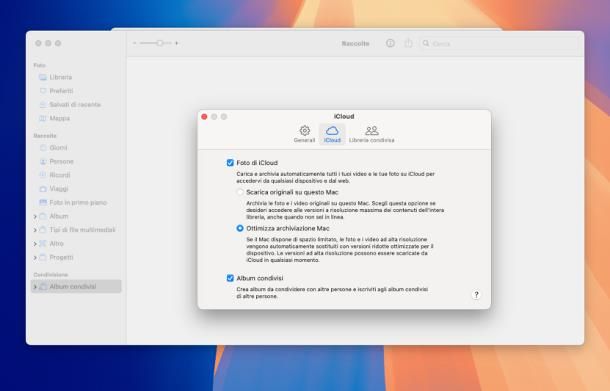Viewport: 610px width, 391px height.
Task: Open Viaggi collection in sidebar
Action: click(59, 189)
